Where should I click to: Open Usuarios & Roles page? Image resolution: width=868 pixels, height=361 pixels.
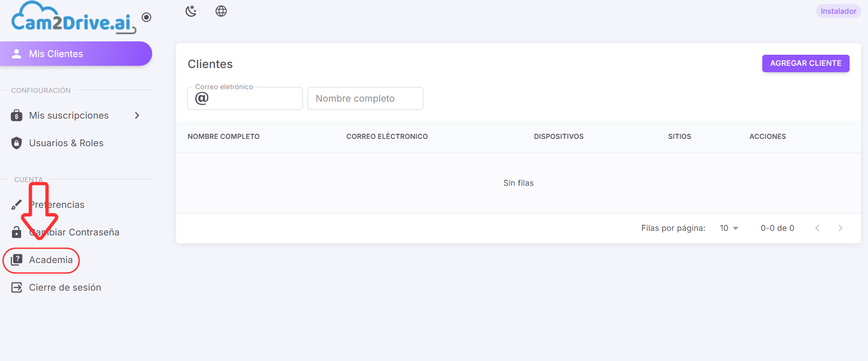pyautogui.click(x=76, y=143)
